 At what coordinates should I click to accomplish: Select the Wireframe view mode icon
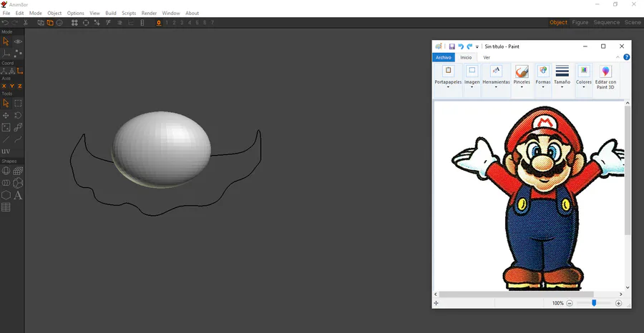point(41,23)
